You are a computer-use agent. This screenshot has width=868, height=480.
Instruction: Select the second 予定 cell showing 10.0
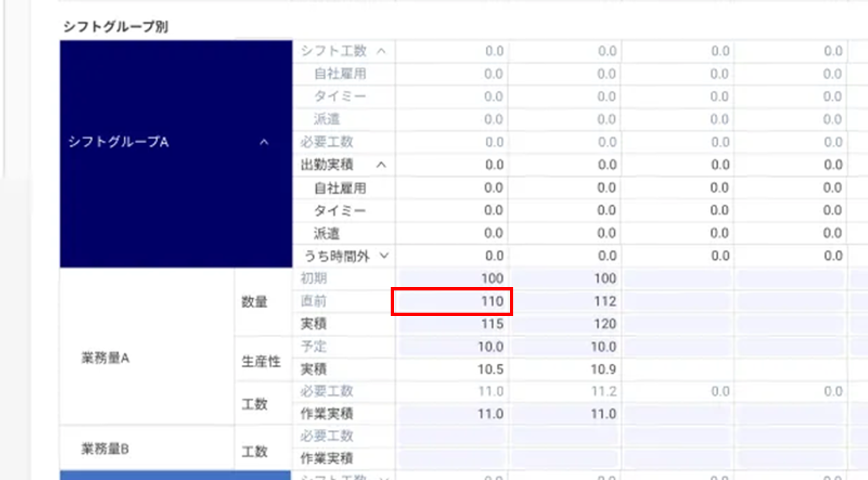pyautogui.click(x=565, y=347)
